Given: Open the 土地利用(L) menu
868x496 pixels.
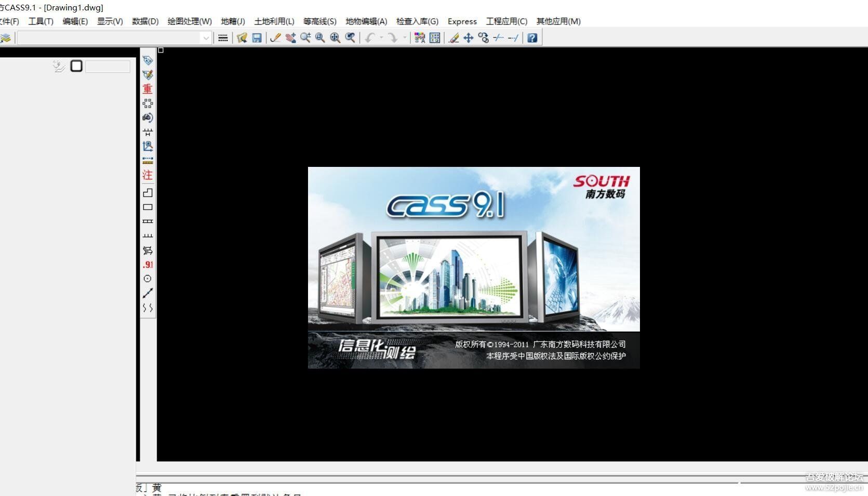Looking at the screenshot, I should point(274,21).
